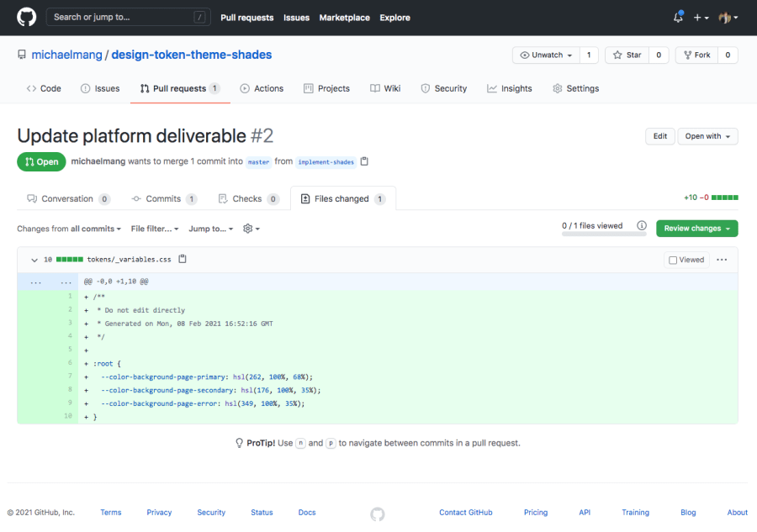Click the files viewed info icon

tap(642, 225)
